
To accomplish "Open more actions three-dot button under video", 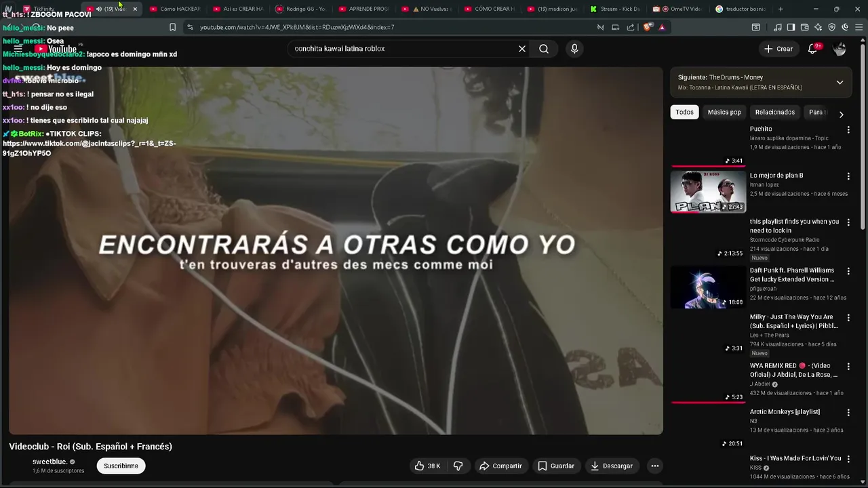I will pos(654,466).
